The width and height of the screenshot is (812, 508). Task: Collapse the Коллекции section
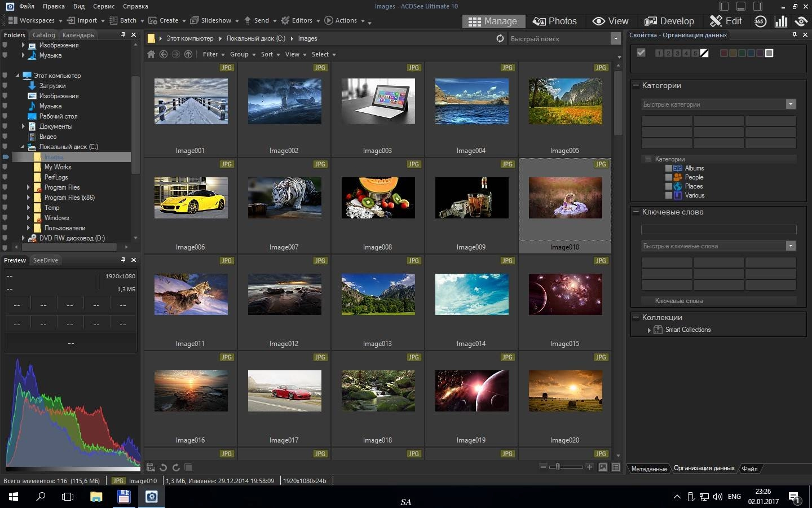pos(636,317)
